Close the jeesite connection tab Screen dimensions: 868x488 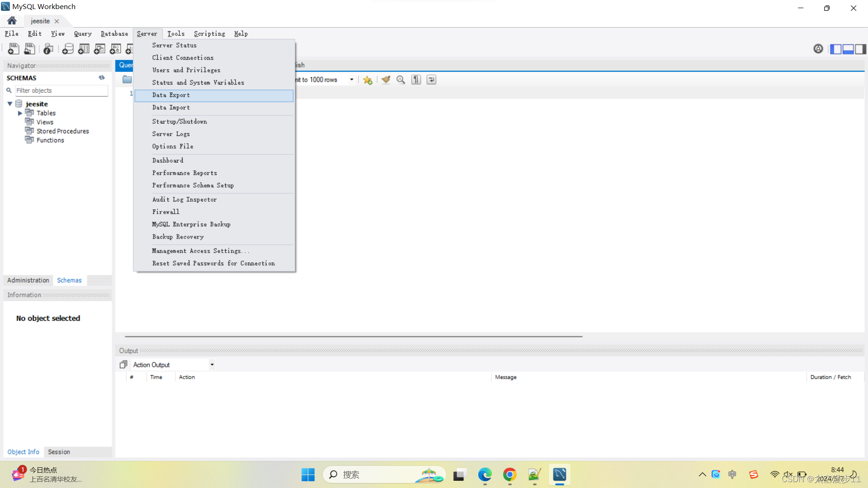57,21
